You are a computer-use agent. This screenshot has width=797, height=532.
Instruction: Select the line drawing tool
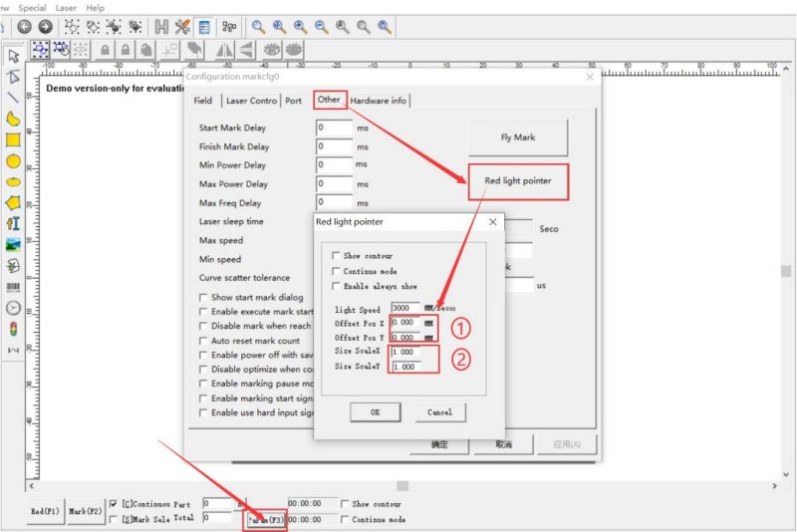point(13,98)
